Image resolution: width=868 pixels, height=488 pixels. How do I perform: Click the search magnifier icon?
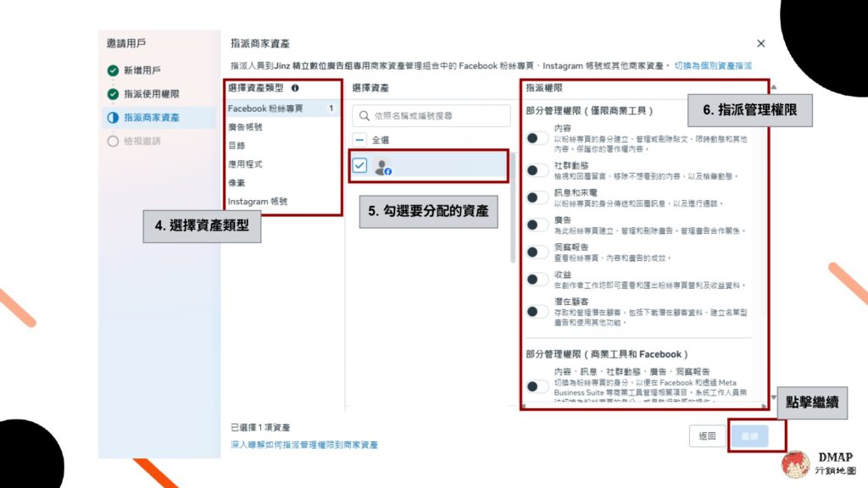[364, 115]
